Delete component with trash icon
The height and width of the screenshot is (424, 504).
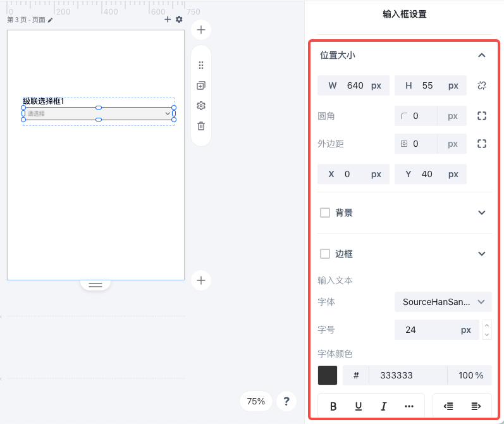[x=201, y=126]
